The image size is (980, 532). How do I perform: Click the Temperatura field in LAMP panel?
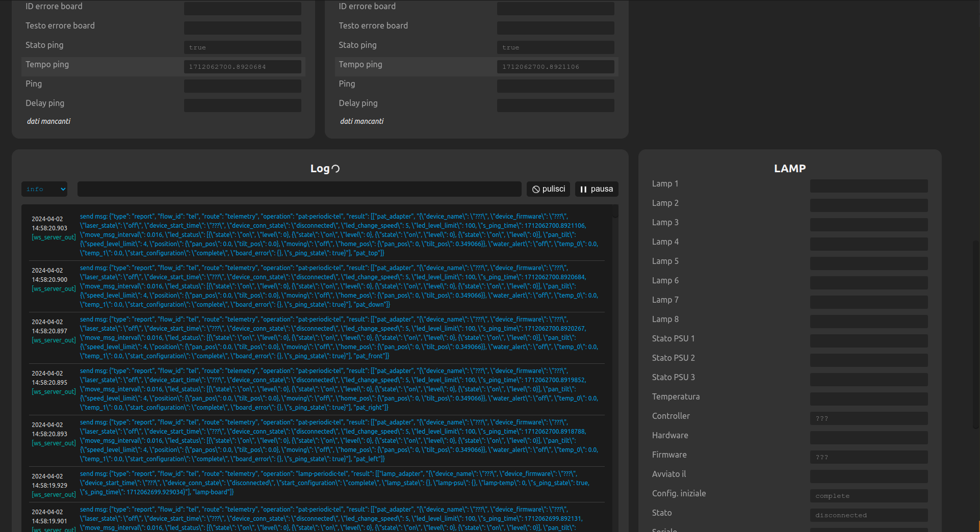click(x=868, y=399)
